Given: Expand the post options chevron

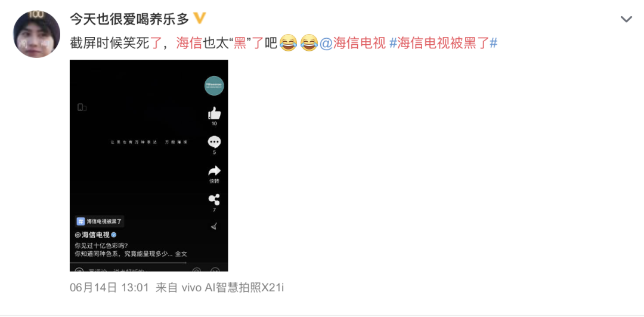Looking at the screenshot, I should click(x=626, y=19).
